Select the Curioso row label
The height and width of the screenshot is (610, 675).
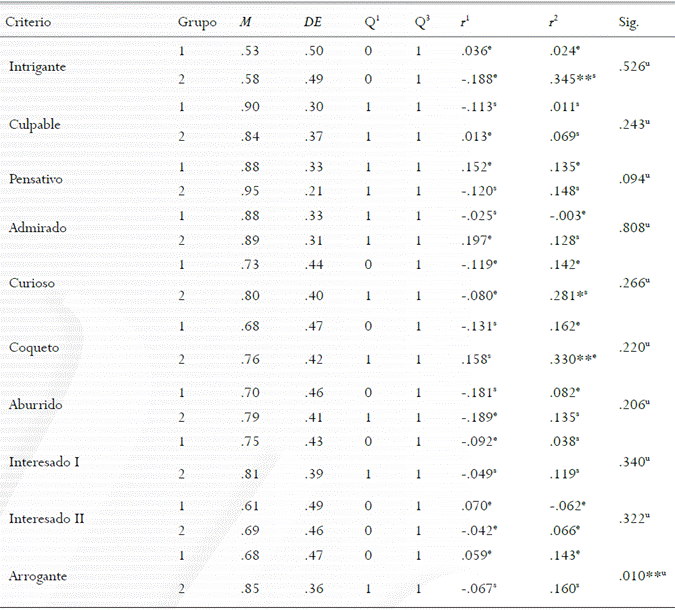tap(32, 283)
